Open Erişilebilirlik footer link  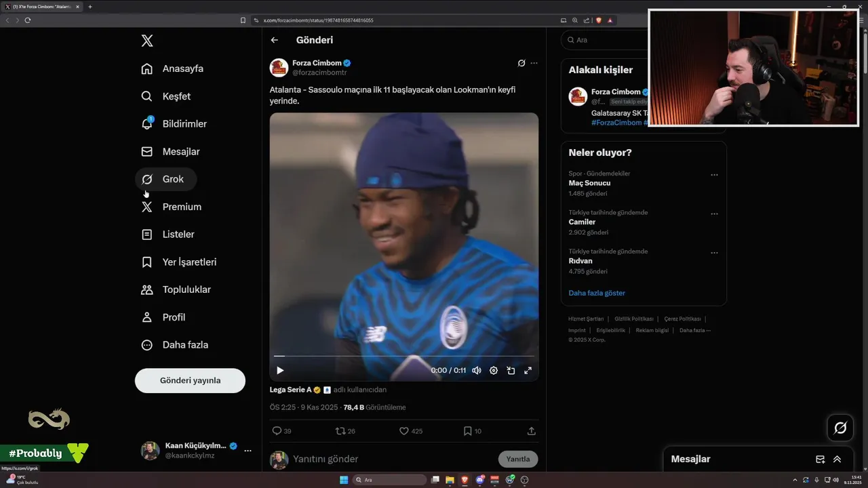[x=610, y=330]
